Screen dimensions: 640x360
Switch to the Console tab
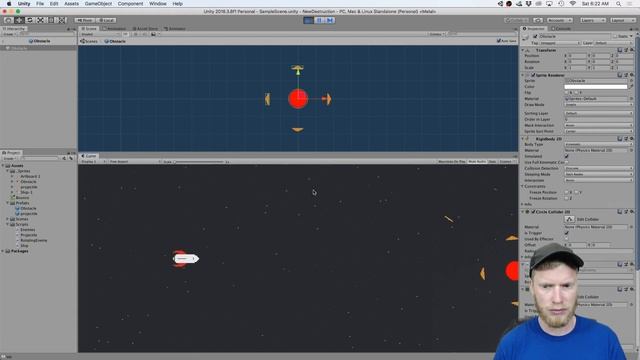(x=561, y=29)
